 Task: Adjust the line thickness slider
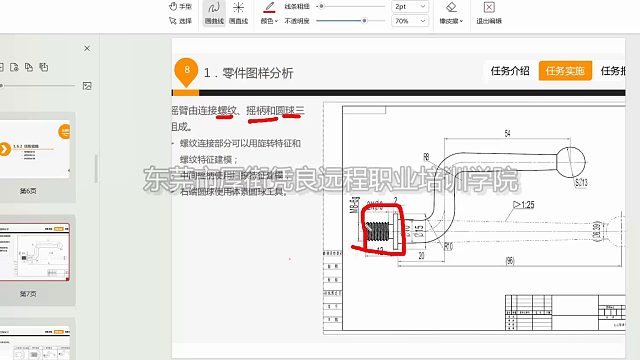321,6
